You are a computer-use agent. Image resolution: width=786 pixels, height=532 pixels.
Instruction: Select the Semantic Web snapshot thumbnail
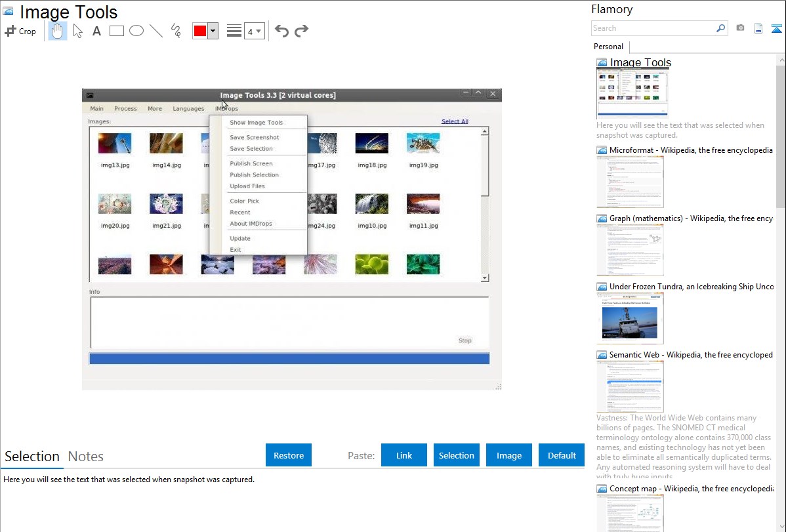pos(630,386)
